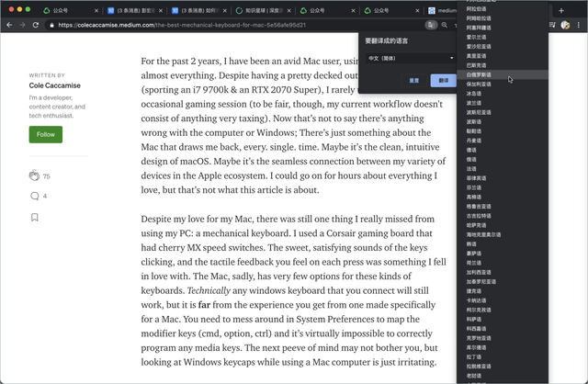
Task: Bookmark the article with the bookmark icon
Action: click(x=35, y=218)
